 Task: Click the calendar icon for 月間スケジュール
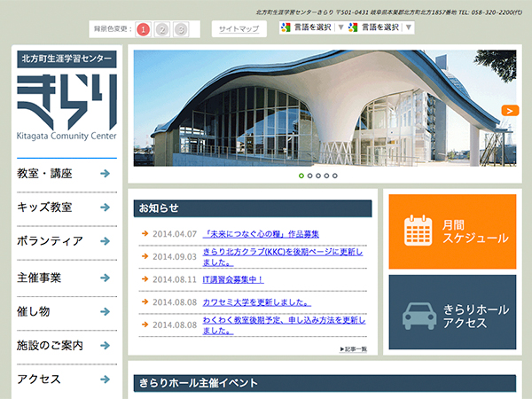coord(417,231)
